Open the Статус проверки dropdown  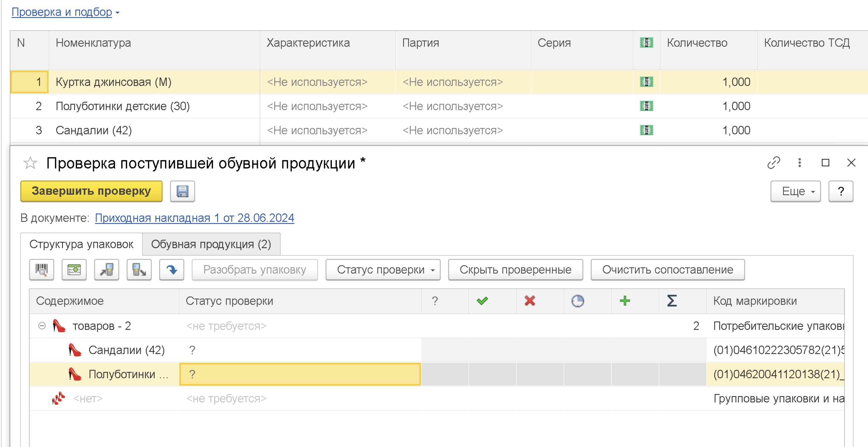pos(383,270)
